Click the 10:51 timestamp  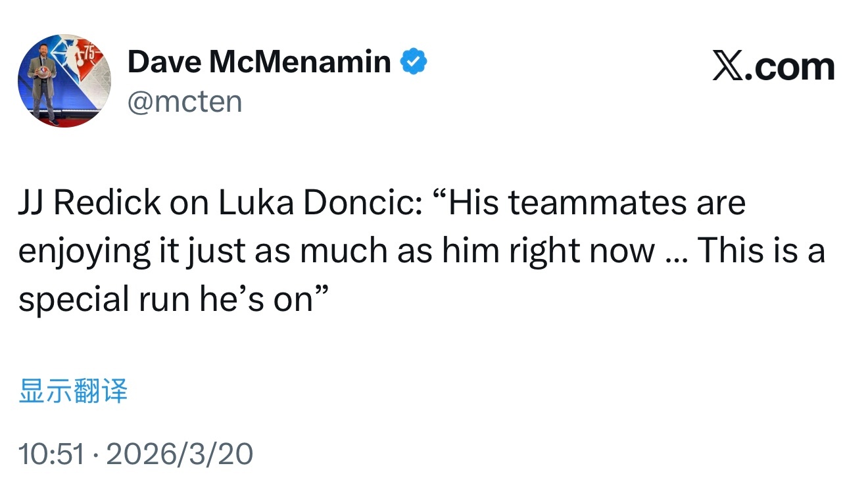pos(51,454)
